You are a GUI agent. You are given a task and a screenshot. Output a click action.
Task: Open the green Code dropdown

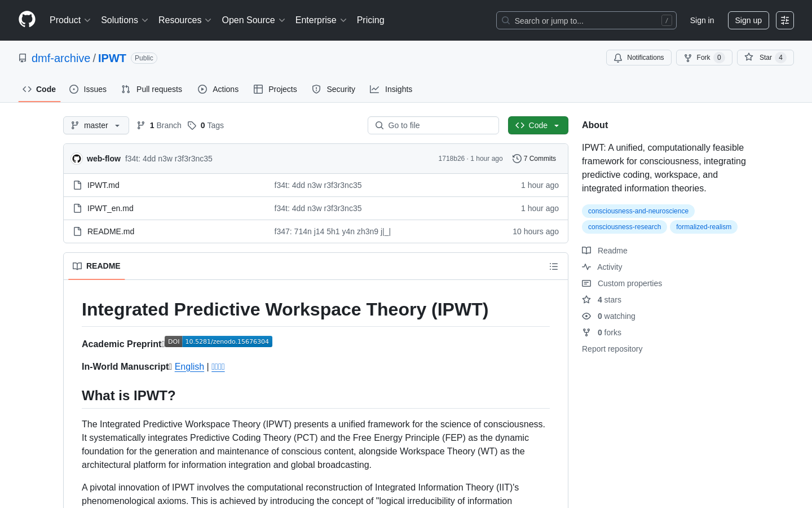(538, 125)
